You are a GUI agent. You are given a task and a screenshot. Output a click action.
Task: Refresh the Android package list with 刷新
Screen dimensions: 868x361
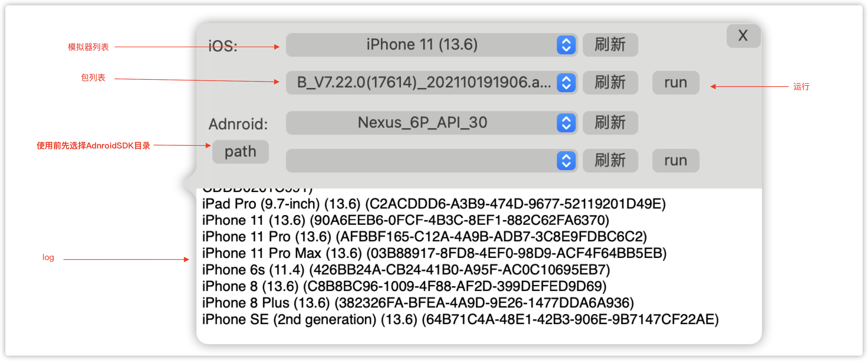[610, 161]
